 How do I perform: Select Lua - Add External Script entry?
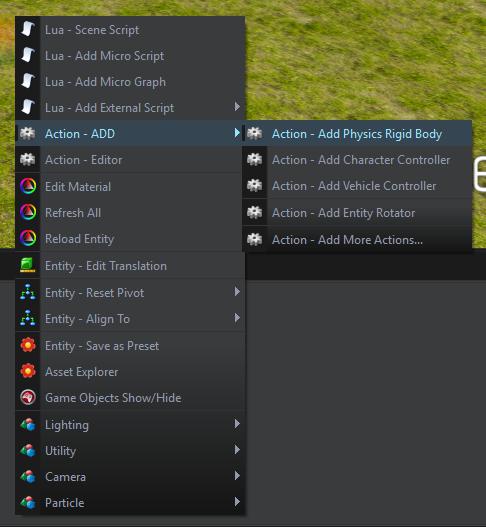130,108
